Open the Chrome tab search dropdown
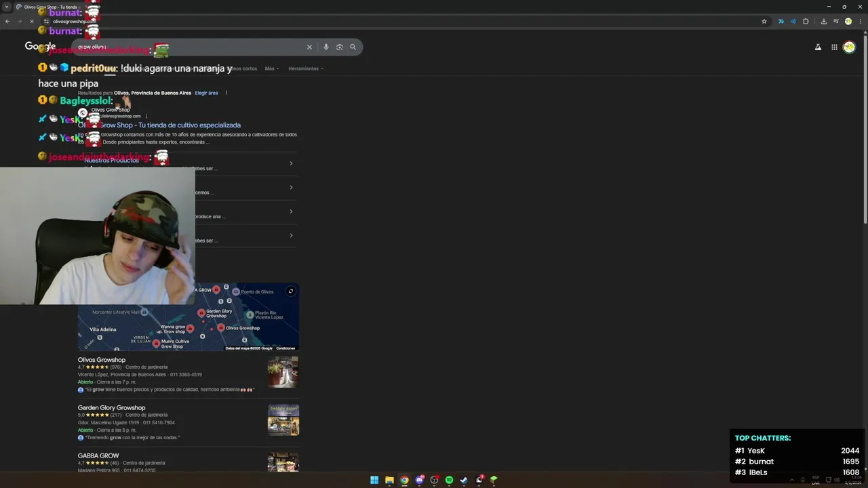The image size is (868, 488). (7, 7)
